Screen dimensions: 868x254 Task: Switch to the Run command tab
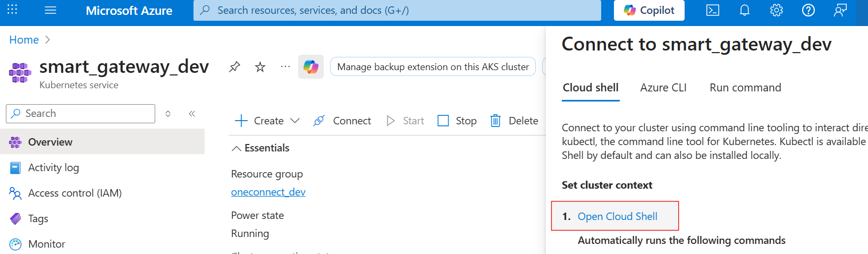[x=745, y=88]
